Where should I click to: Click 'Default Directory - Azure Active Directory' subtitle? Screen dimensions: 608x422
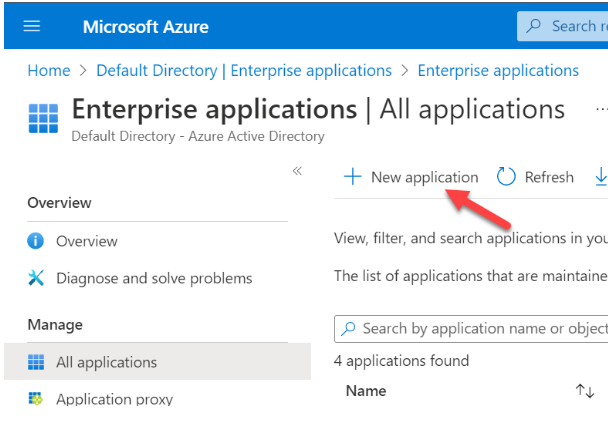point(198,137)
